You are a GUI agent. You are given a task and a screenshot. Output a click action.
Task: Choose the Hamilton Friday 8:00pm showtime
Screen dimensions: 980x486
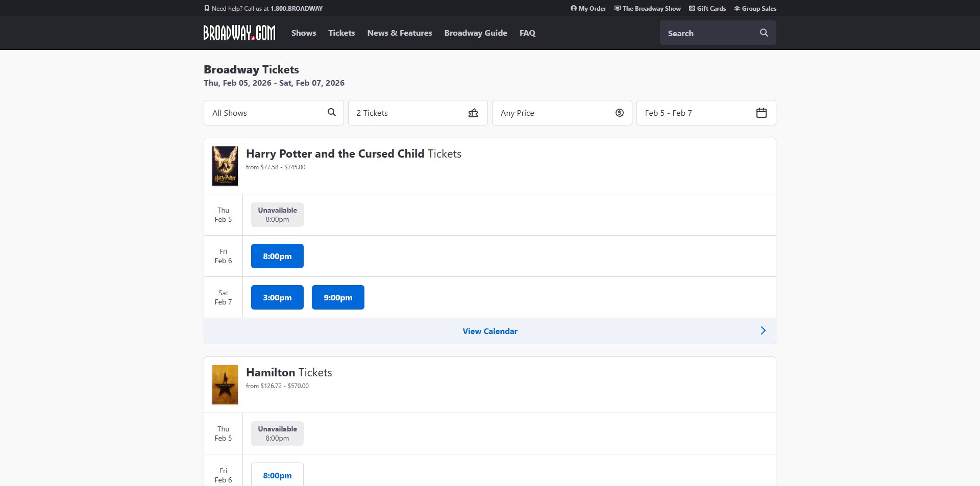coord(277,475)
